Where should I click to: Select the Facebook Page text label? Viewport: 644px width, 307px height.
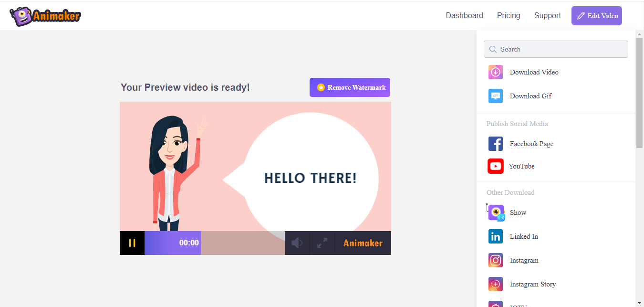click(x=531, y=144)
